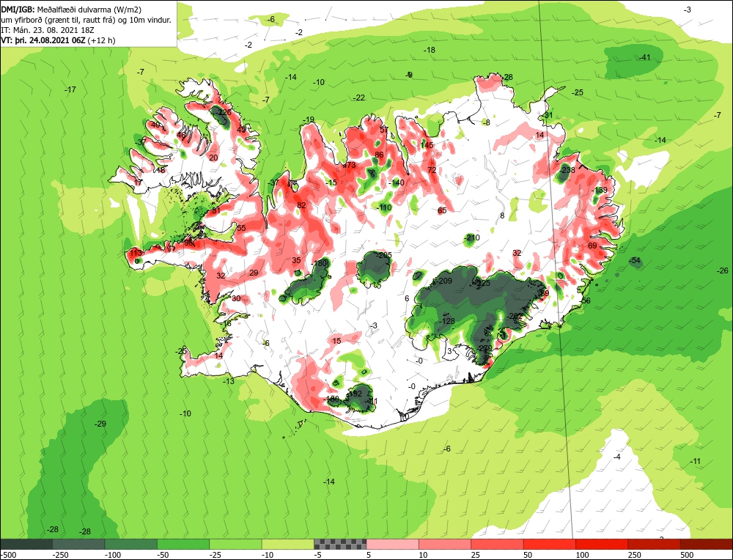
Task: Select the legend swatch between 100 and 250
Action: [602, 544]
